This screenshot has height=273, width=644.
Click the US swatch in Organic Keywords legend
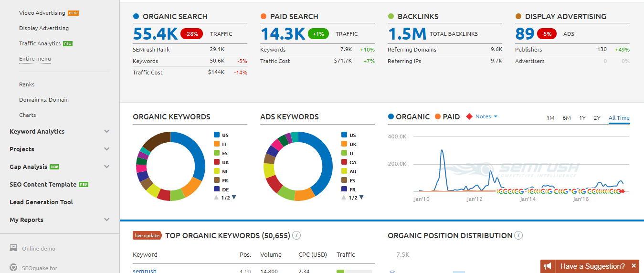217,135
